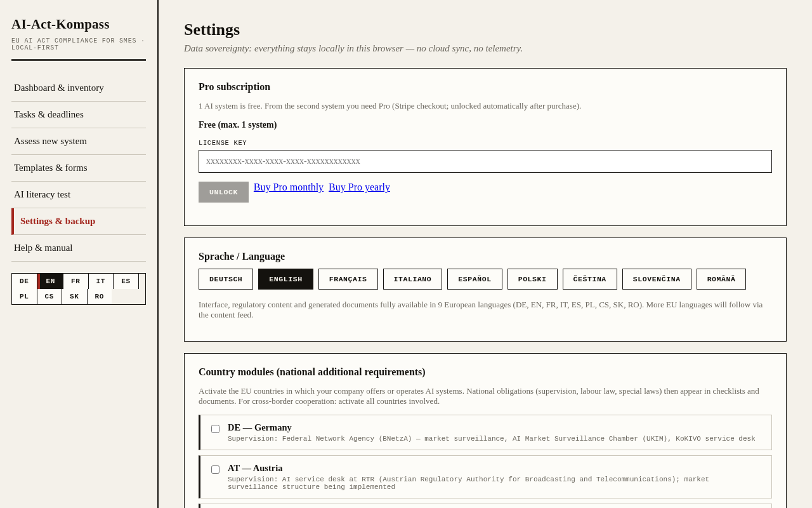Open Assess new system
This screenshot has width=812, height=508.
click(79, 141)
